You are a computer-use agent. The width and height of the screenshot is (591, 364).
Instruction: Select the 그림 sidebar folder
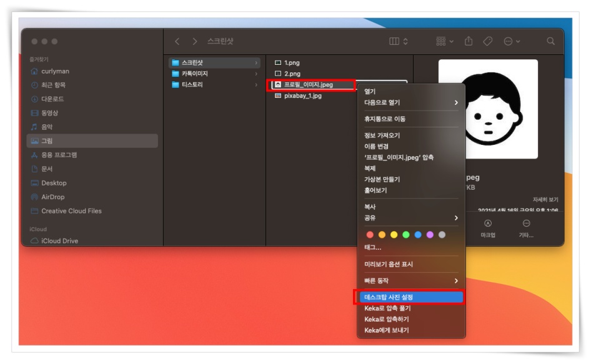[x=92, y=141]
